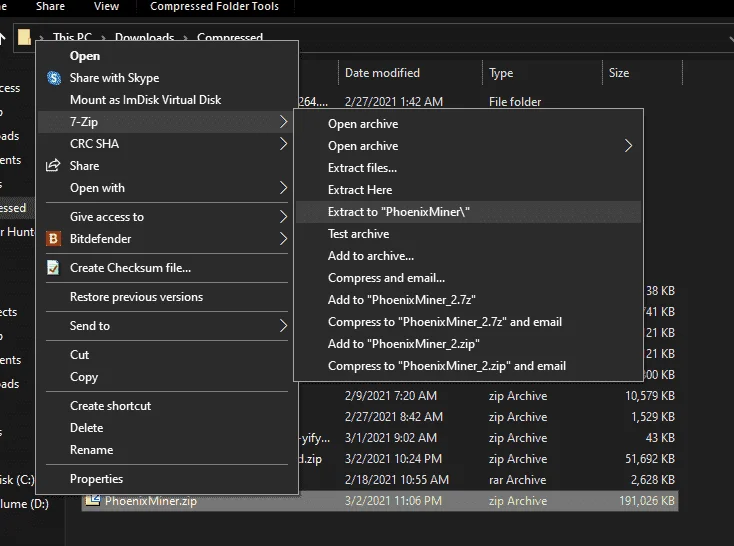
Task: Click the PhoenixMiner.zip file icon
Action: [x=93, y=501]
